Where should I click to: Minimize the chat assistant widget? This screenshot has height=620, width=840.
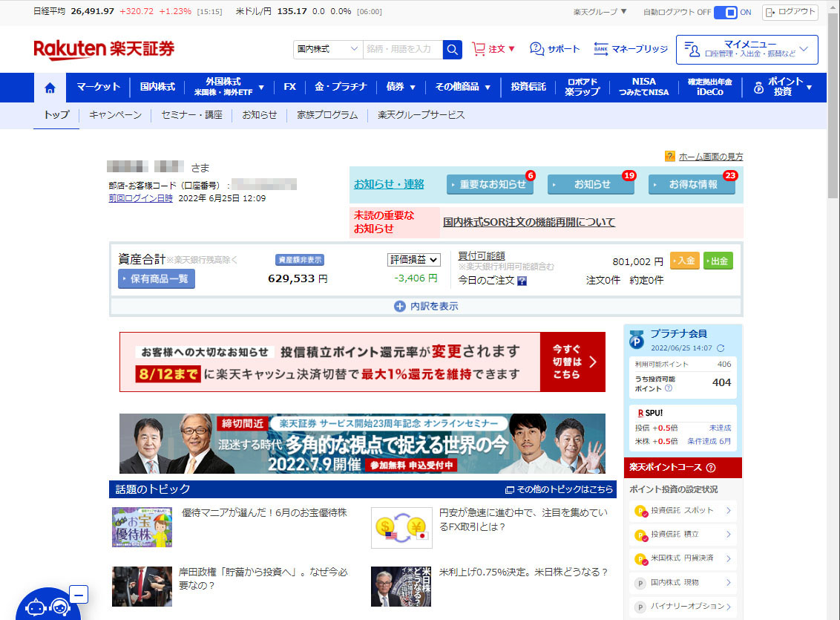(79, 594)
